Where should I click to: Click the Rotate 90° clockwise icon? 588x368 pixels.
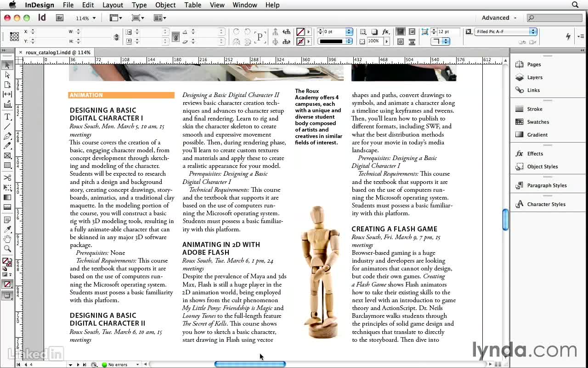(x=236, y=32)
